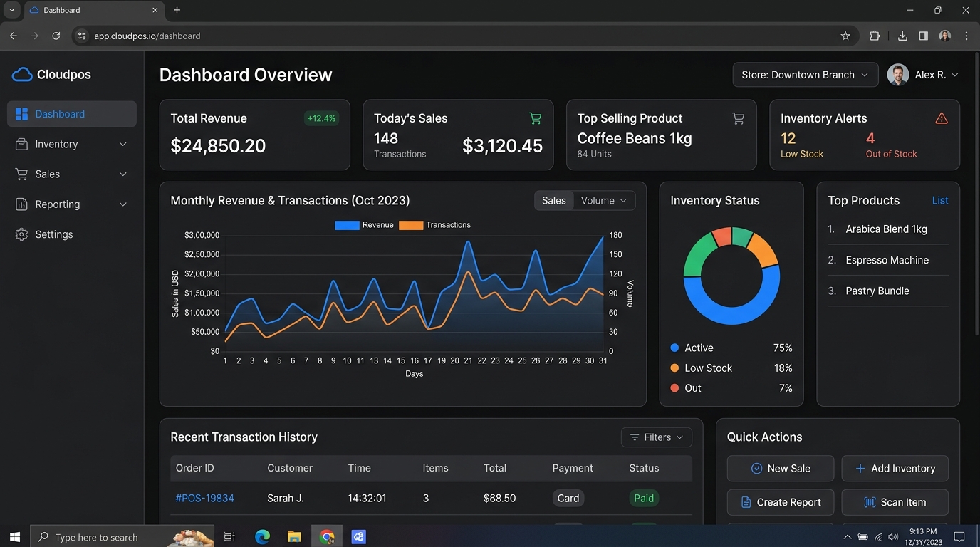This screenshot has height=547, width=980.
Task: View site information icon in address bar
Action: [82, 36]
